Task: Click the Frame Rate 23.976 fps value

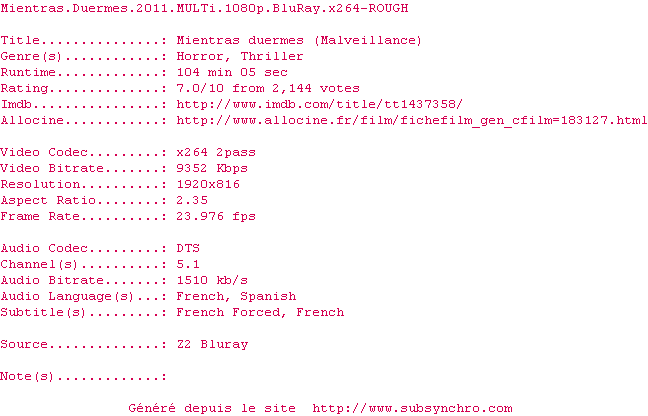Action: pyautogui.click(x=216, y=216)
